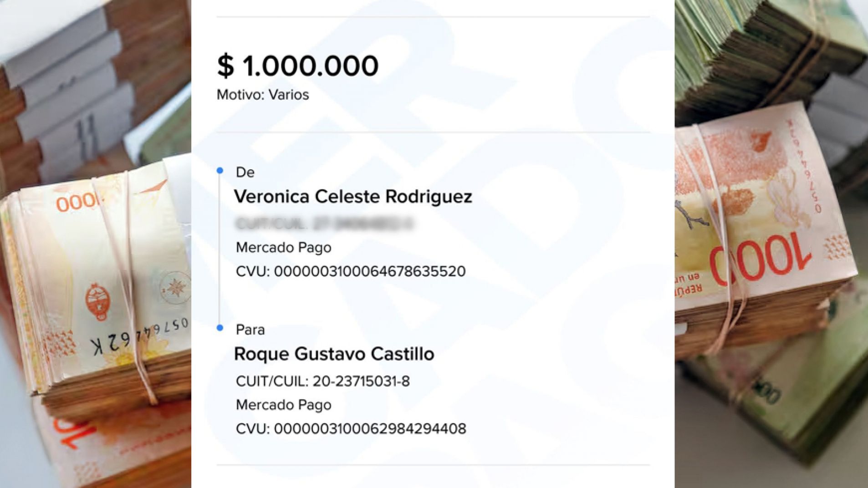
Task: Select sender name Veronica Celeste Rodriguez
Action: click(354, 197)
